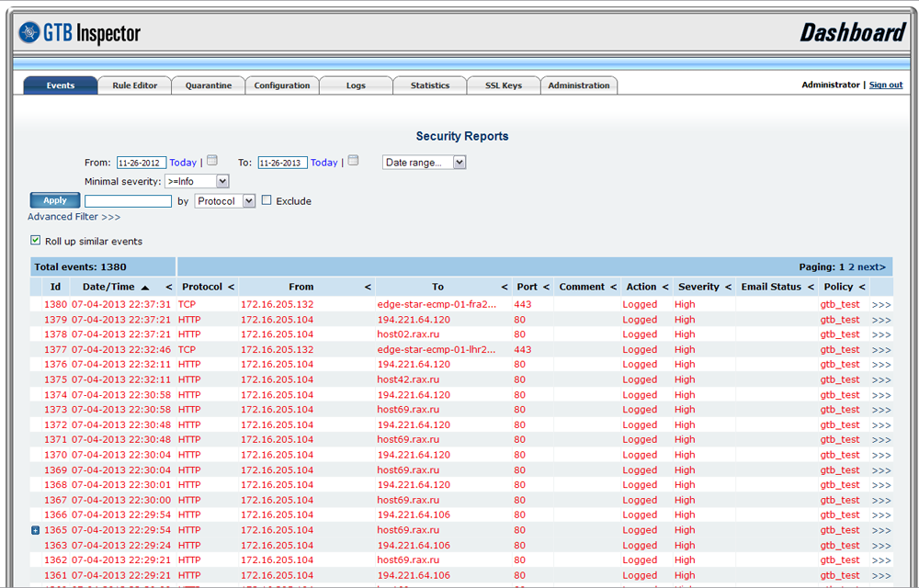
Task: Open the filter-by Protocol dropdown
Action: point(225,201)
